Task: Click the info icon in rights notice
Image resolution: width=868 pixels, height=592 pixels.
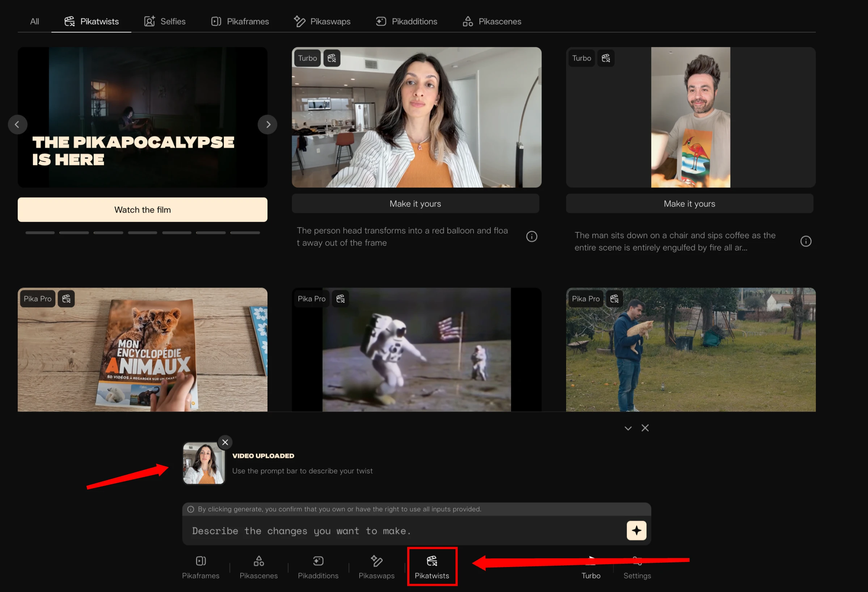Action: (x=190, y=509)
